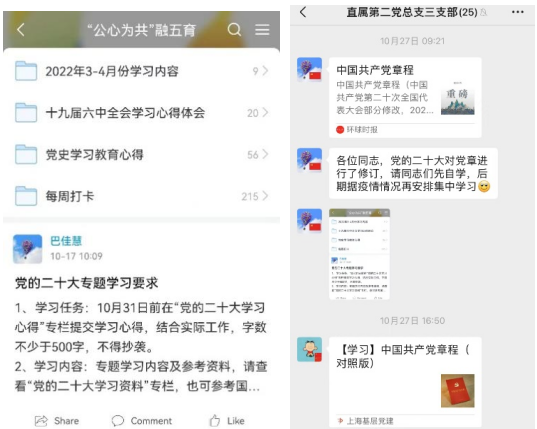Expand the 2022年3-4月份学习内容 folder

[x=141, y=71]
